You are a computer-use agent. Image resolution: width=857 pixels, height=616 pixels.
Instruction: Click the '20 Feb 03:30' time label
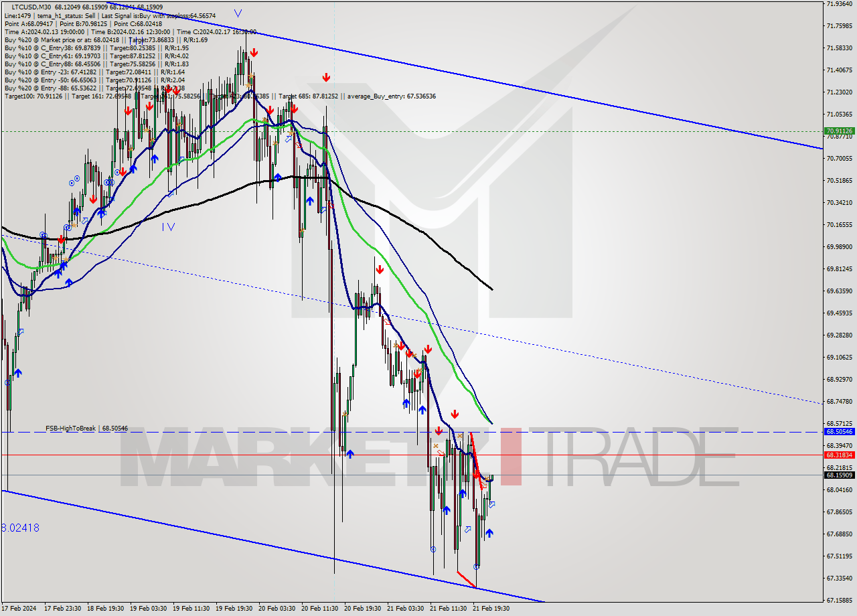point(277,609)
